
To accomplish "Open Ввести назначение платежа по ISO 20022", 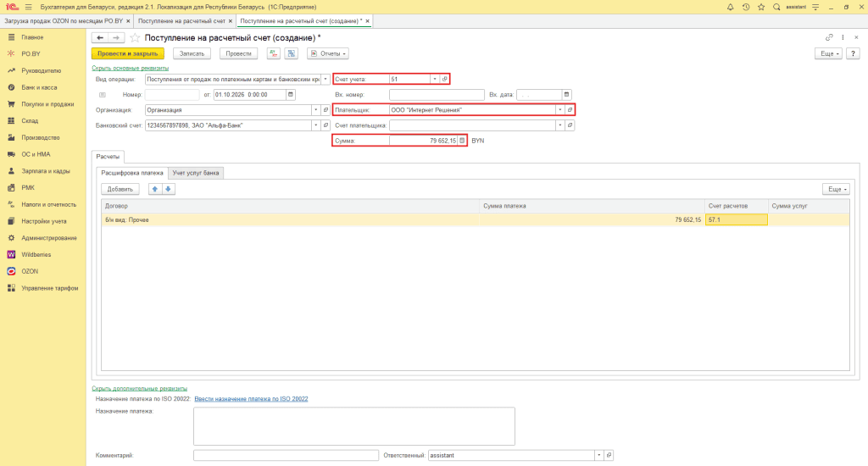I will pos(251,399).
